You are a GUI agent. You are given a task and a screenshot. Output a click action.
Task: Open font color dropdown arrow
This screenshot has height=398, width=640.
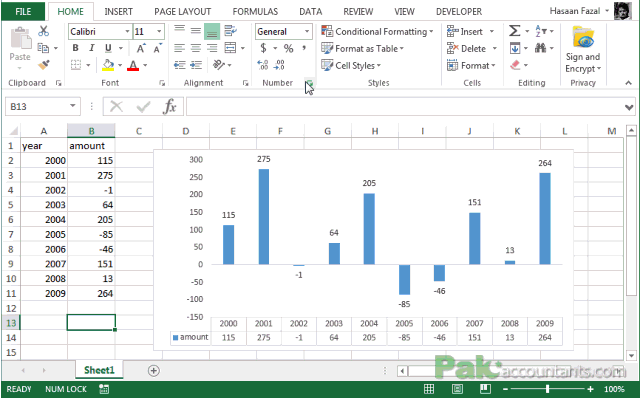(145, 65)
